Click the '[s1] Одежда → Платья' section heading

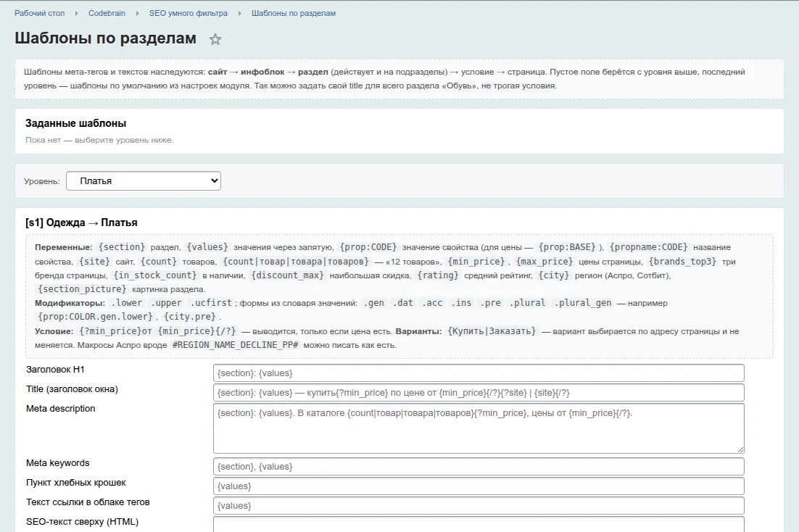[81, 223]
